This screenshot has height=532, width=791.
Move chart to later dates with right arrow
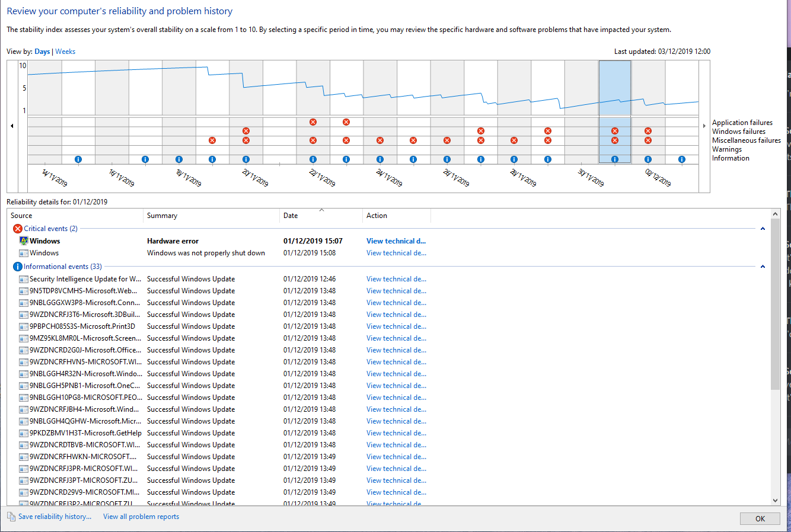pos(704,126)
